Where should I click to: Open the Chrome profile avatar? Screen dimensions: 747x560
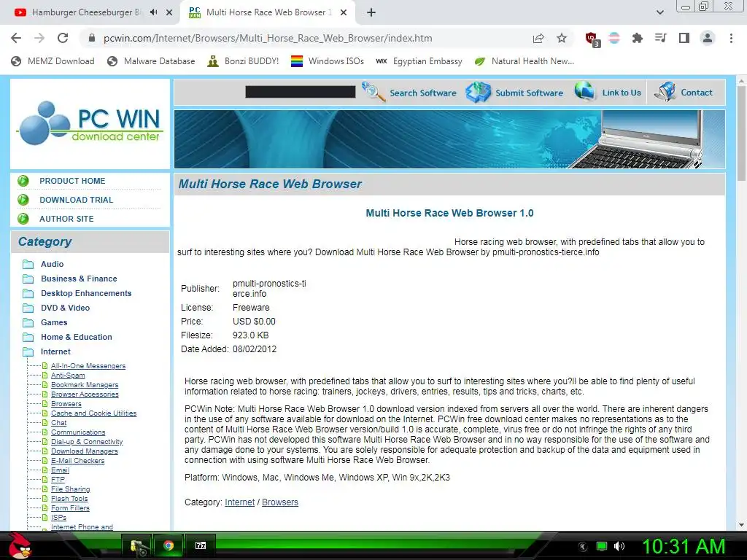click(708, 38)
